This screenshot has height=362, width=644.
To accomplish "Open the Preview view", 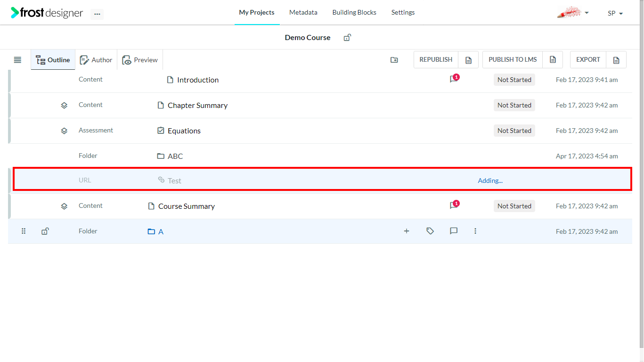I will click(x=140, y=60).
